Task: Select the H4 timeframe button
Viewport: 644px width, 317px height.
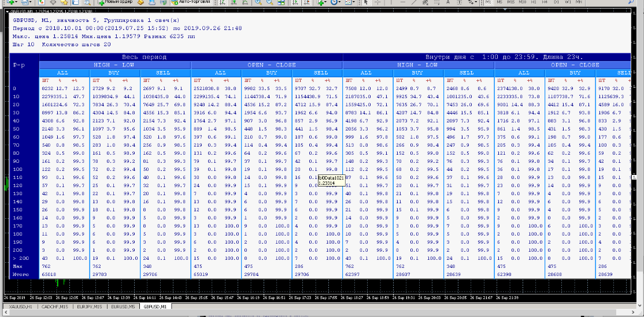Action: (x=545, y=2)
